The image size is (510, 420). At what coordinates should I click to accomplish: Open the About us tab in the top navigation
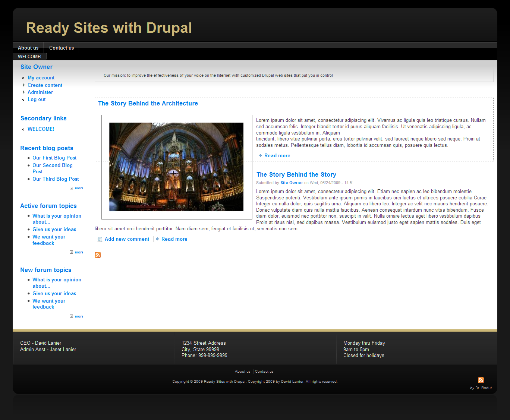[x=28, y=48]
